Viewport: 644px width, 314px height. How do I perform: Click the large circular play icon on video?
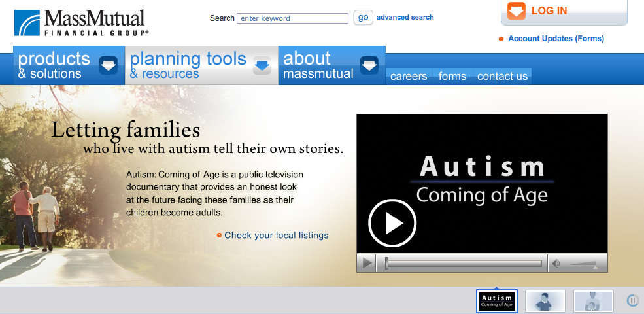(x=392, y=223)
